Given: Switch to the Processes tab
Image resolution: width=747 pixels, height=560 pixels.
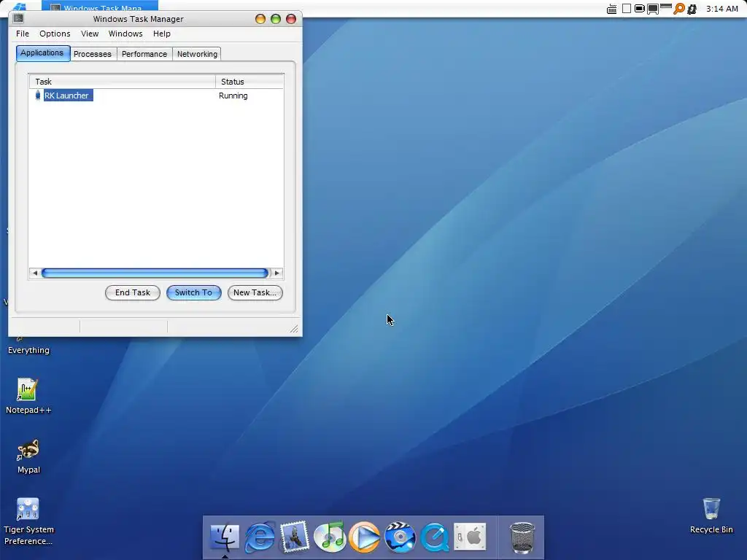Looking at the screenshot, I should (x=93, y=54).
